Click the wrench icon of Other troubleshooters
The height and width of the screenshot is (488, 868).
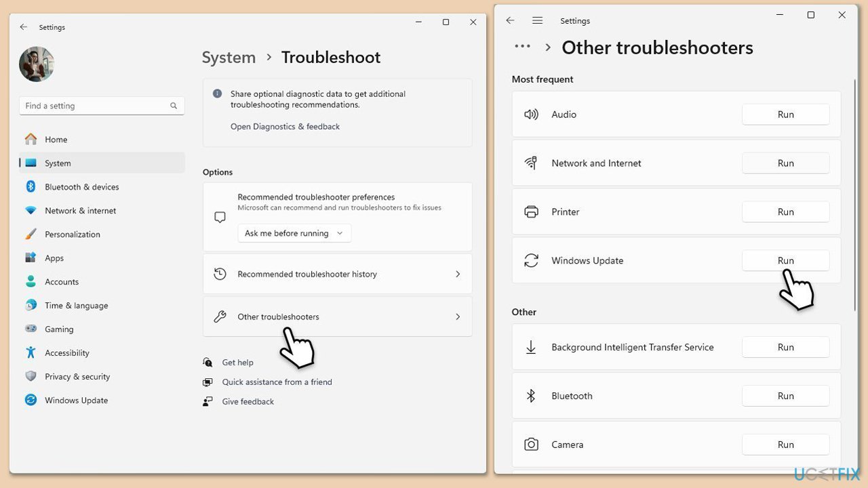point(220,317)
